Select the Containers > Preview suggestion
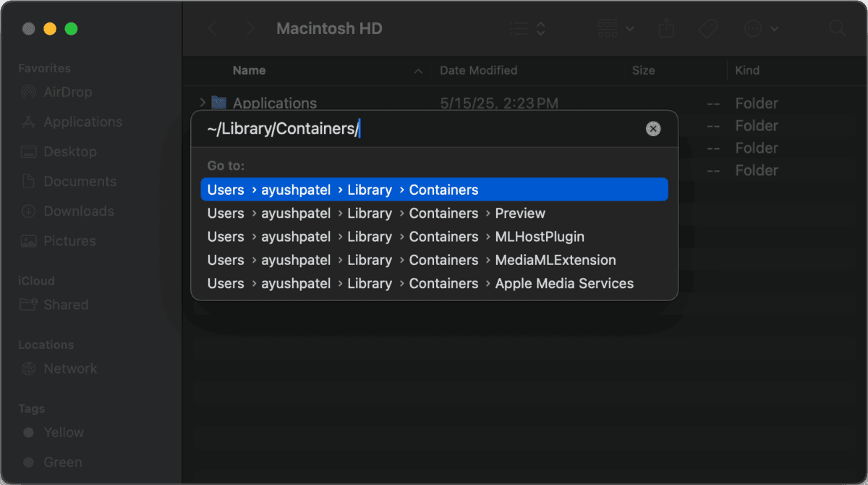Viewport: 868px width, 485px height. tap(434, 214)
